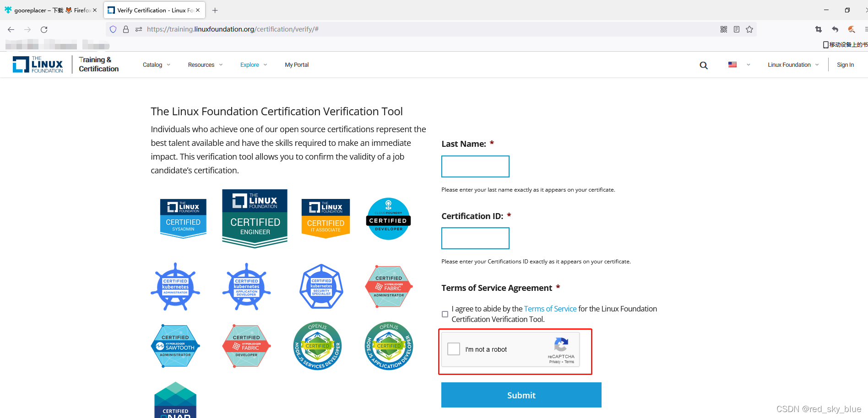Select the OpenJS Node.js Services Developer badge
Viewport: 868px width, 418px height.
click(318, 346)
